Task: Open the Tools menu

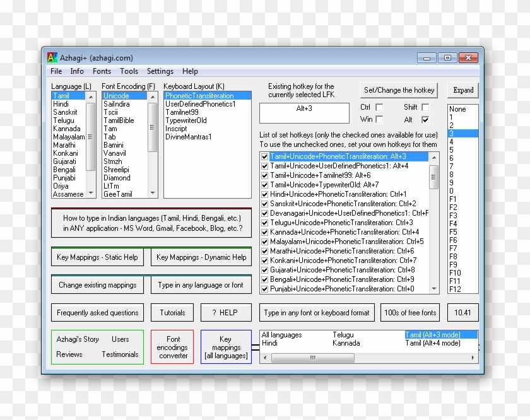Action: click(x=129, y=71)
